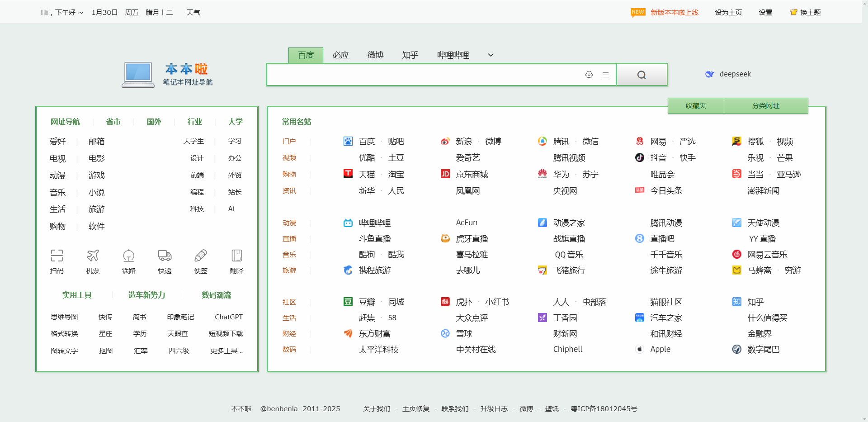Open the 快递 package tracking tool
Image resolution: width=868 pixels, height=422 pixels.
coord(165,261)
